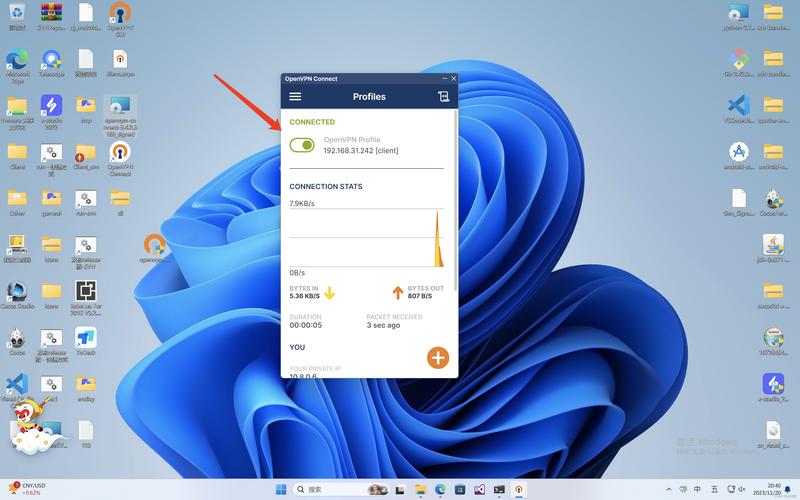Click the import profile icon in header
Image resolution: width=800 pixels, height=500 pixels.
(x=443, y=96)
